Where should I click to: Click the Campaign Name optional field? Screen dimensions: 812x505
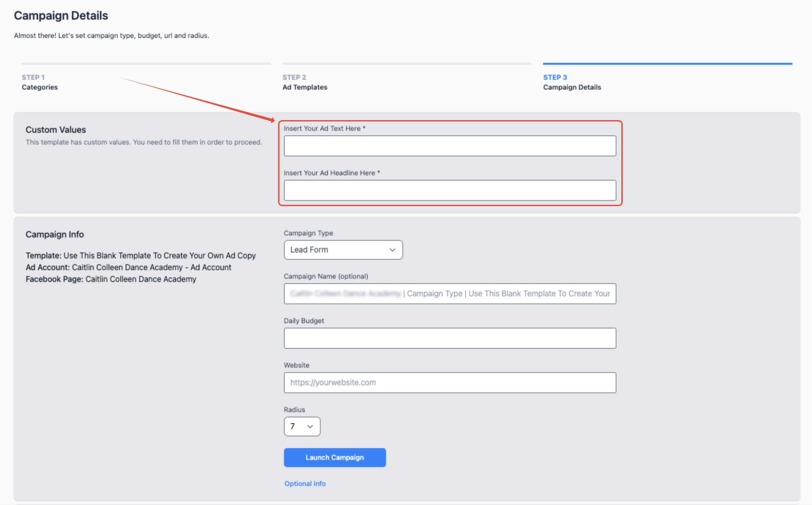(449, 293)
